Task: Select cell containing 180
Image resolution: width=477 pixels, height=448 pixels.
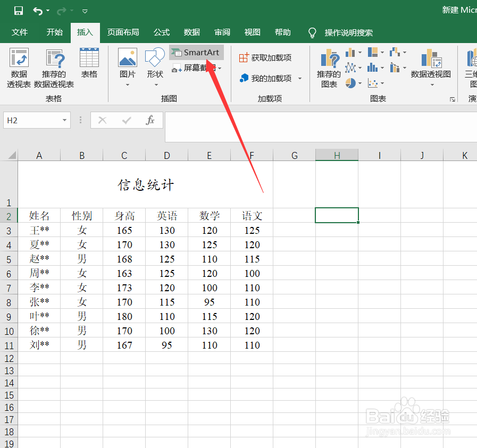Action: [x=124, y=316]
